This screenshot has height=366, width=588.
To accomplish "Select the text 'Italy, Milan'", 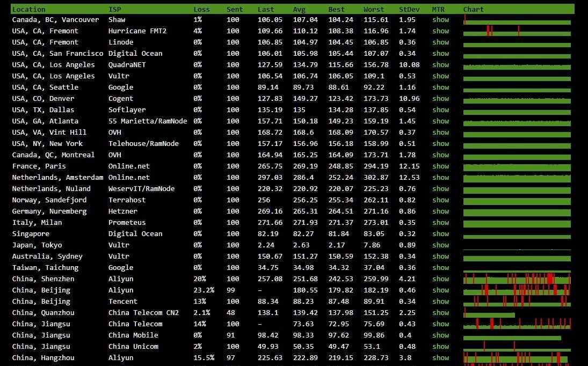I will coord(37,222).
